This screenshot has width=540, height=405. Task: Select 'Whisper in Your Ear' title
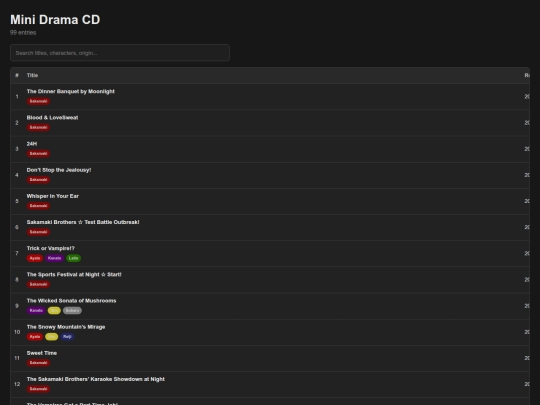coord(53,196)
